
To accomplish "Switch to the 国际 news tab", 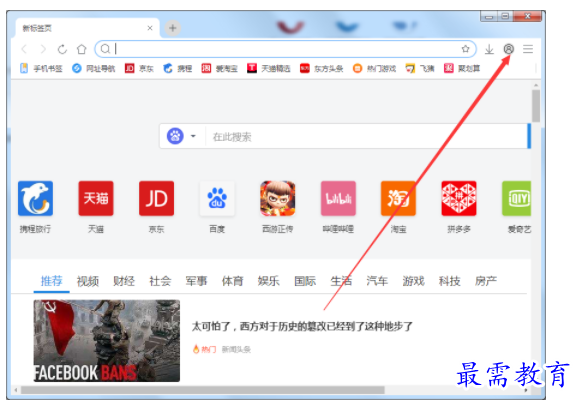I will point(305,281).
